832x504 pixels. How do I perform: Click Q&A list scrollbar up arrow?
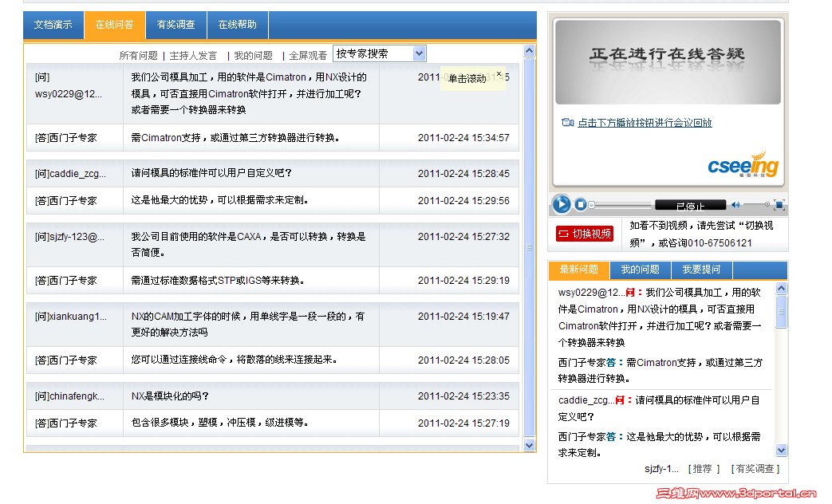529,51
